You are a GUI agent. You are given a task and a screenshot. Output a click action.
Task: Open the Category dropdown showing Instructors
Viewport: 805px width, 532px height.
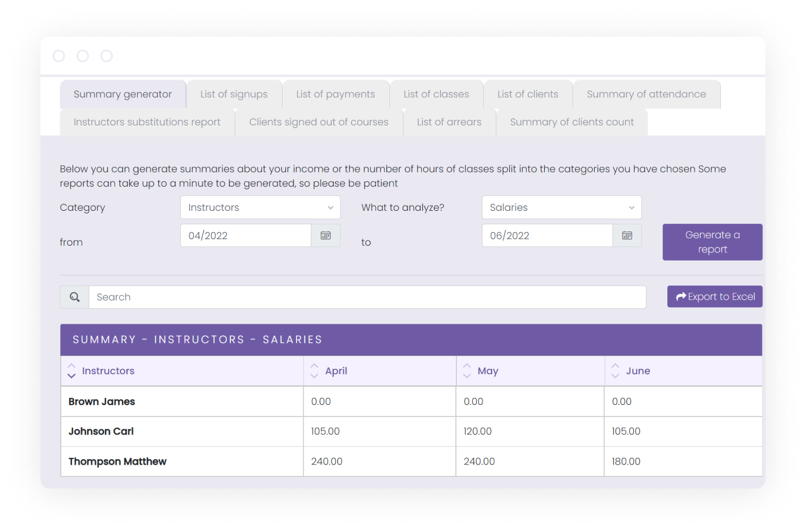(x=260, y=207)
